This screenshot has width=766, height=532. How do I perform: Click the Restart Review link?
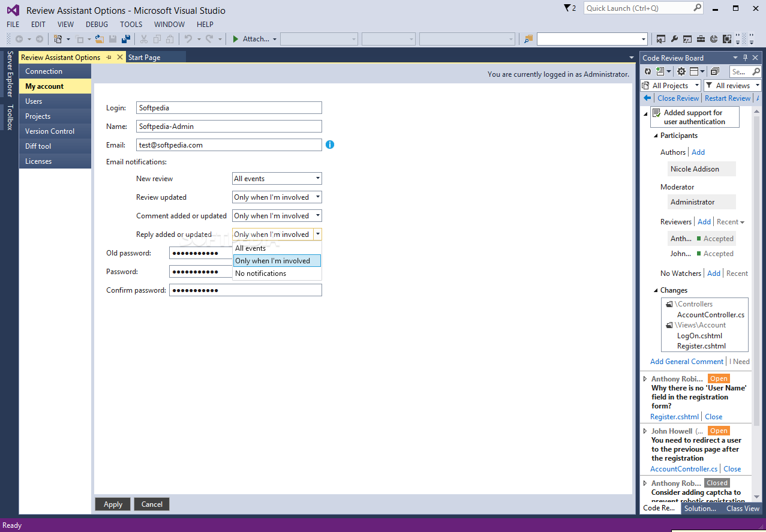point(728,98)
